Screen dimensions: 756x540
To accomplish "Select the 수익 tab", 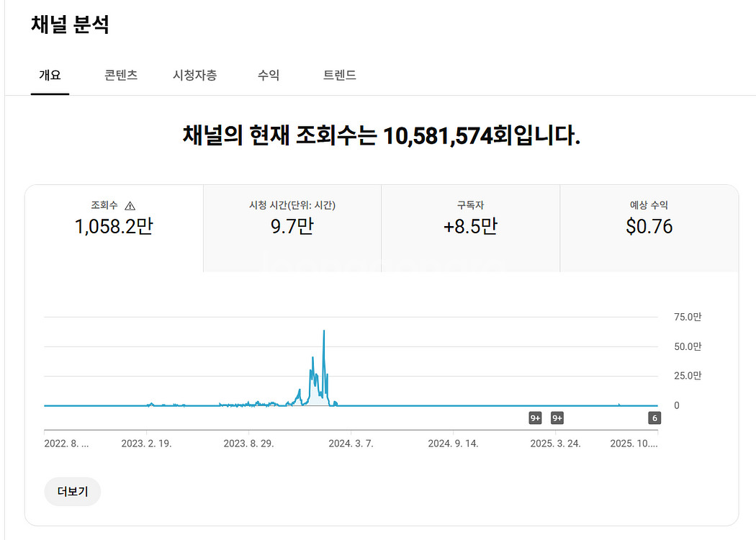I will (x=269, y=75).
